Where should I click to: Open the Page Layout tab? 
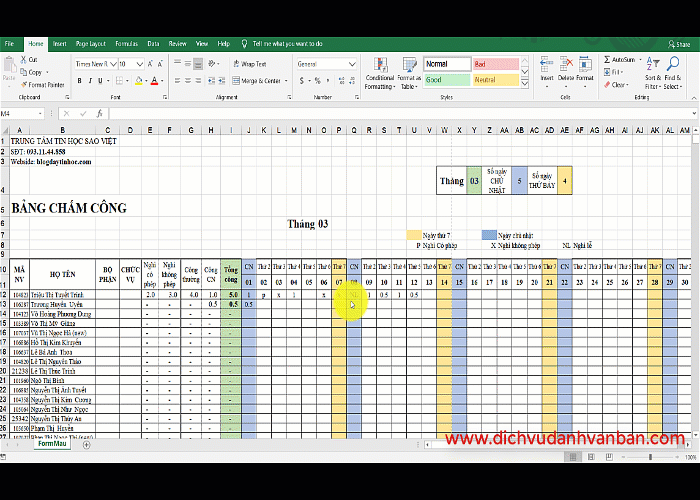coord(91,44)
